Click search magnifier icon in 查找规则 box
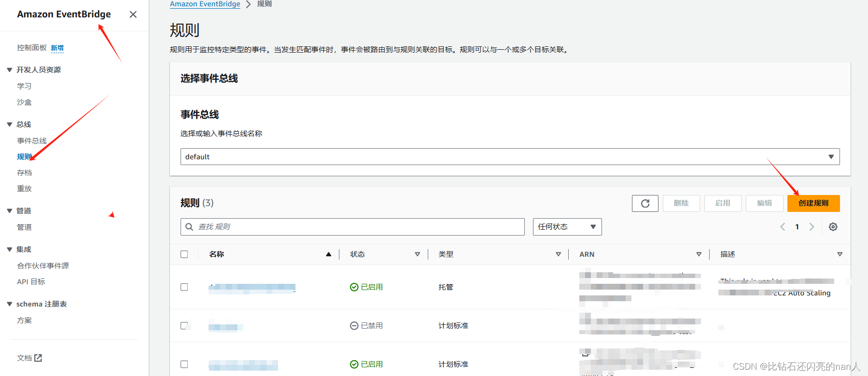 click(x=189, y=227)
